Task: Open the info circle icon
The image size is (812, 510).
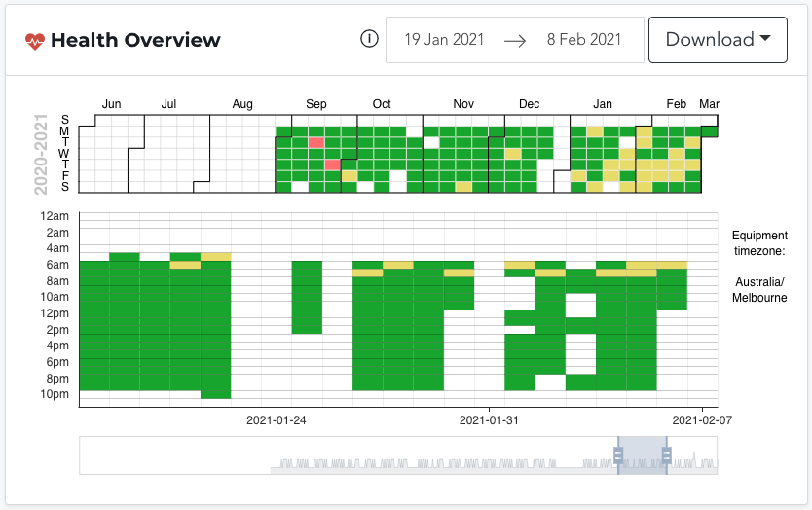Action: [369, 39]
